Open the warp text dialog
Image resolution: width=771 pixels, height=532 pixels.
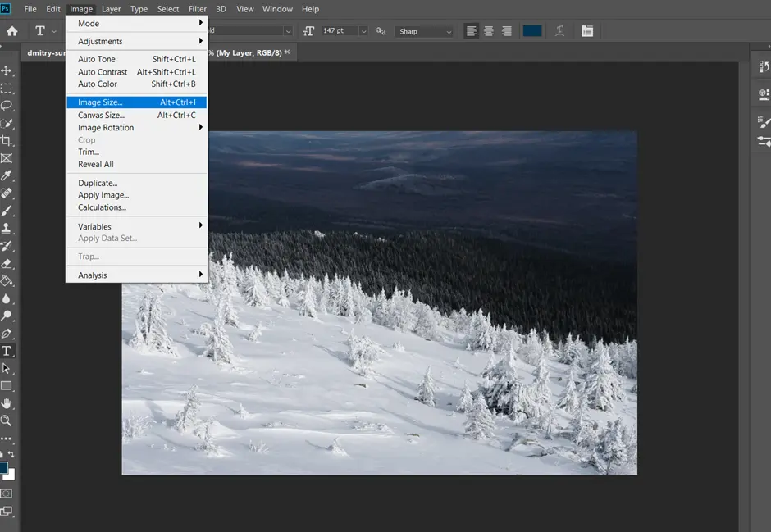(x=560, y=30)
